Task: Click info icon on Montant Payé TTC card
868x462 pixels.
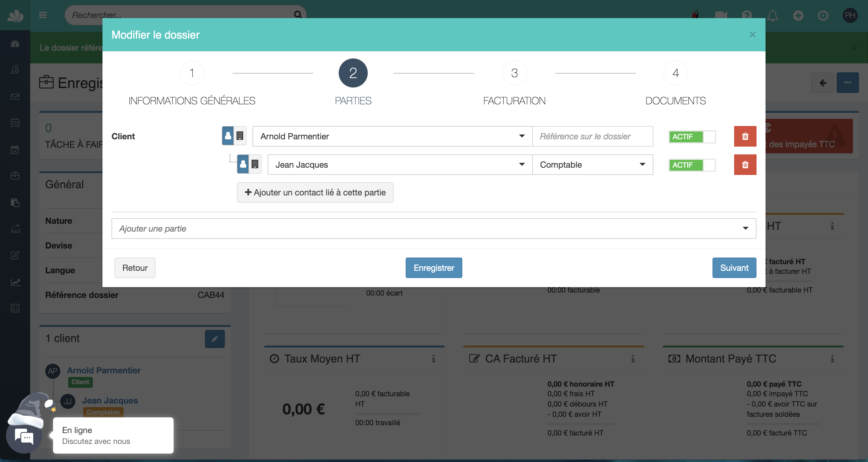Action: [832, 359]
